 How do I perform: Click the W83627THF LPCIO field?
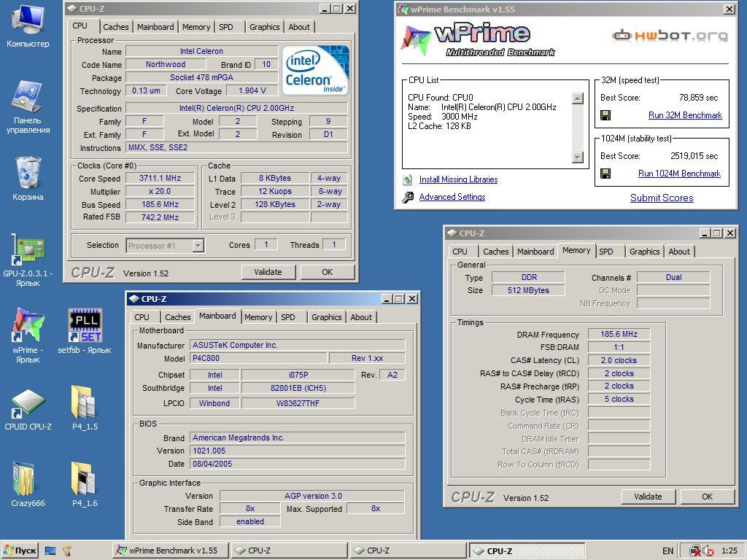[x=298, y=403]
